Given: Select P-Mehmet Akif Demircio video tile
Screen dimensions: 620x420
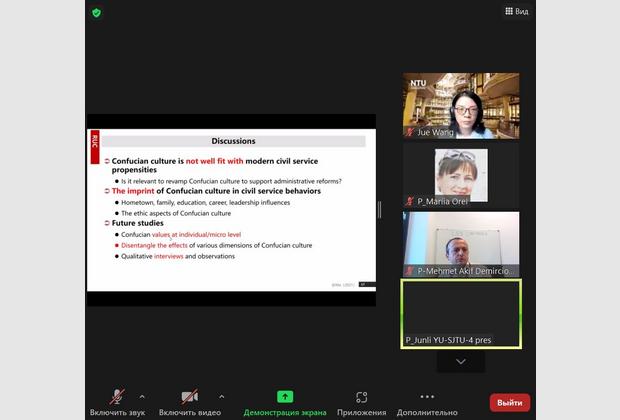Looking at the screenshot, I should (461, 244).
